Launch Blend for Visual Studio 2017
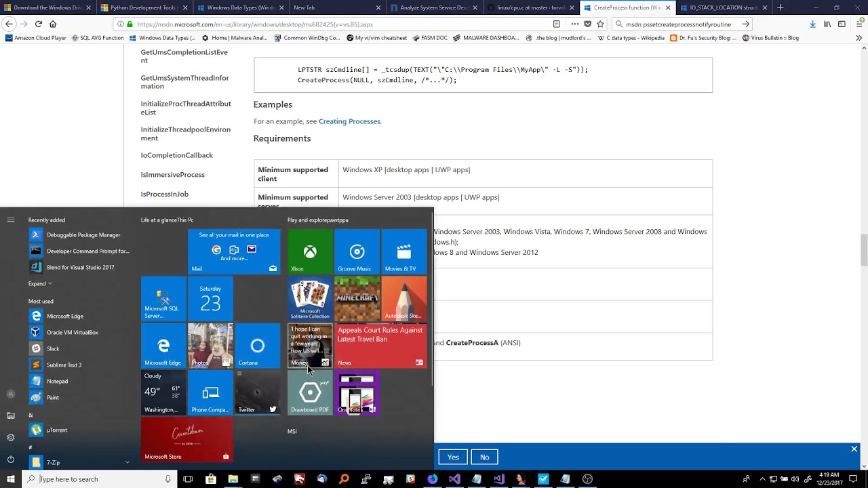Viewport: 868px width, 488px height. click(79, 267)
